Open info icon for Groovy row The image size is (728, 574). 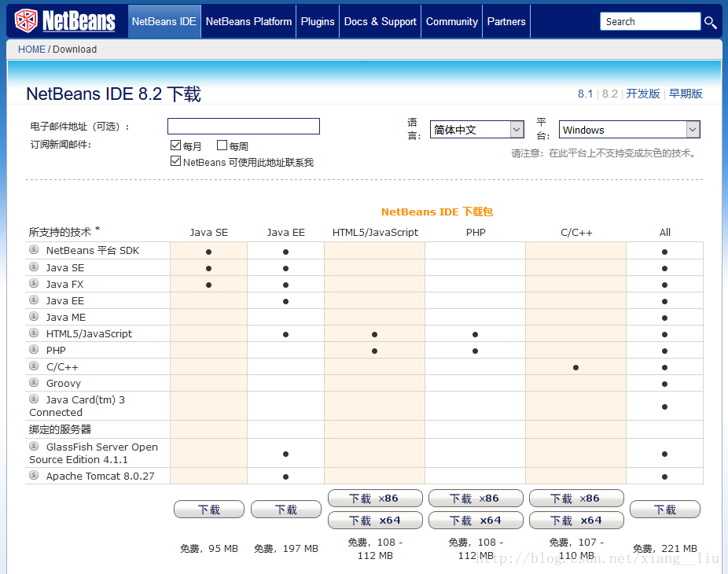(x=34, y=382)
